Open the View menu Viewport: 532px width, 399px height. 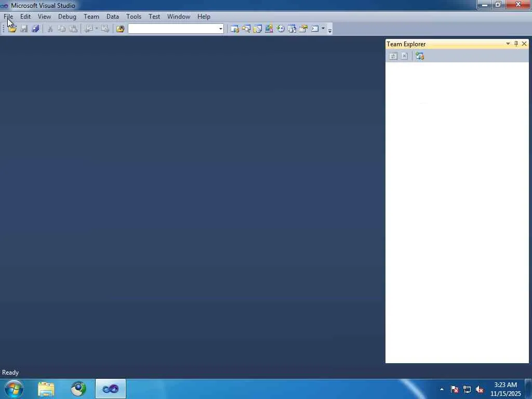44,17
